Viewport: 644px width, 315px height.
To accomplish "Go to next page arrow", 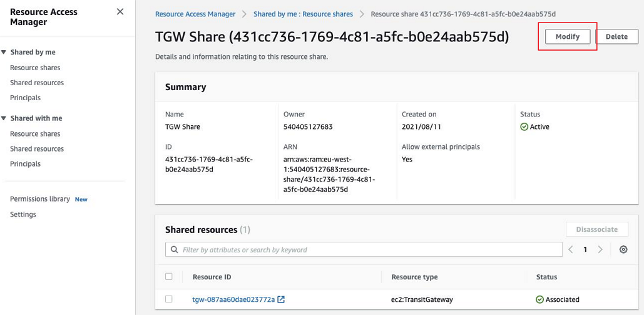I will [600, 249].
